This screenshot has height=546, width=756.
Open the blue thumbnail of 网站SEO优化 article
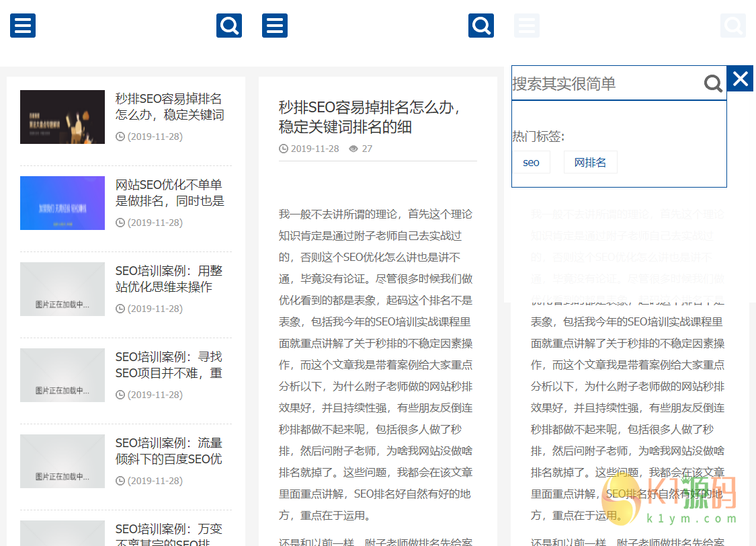pos(62,203)
